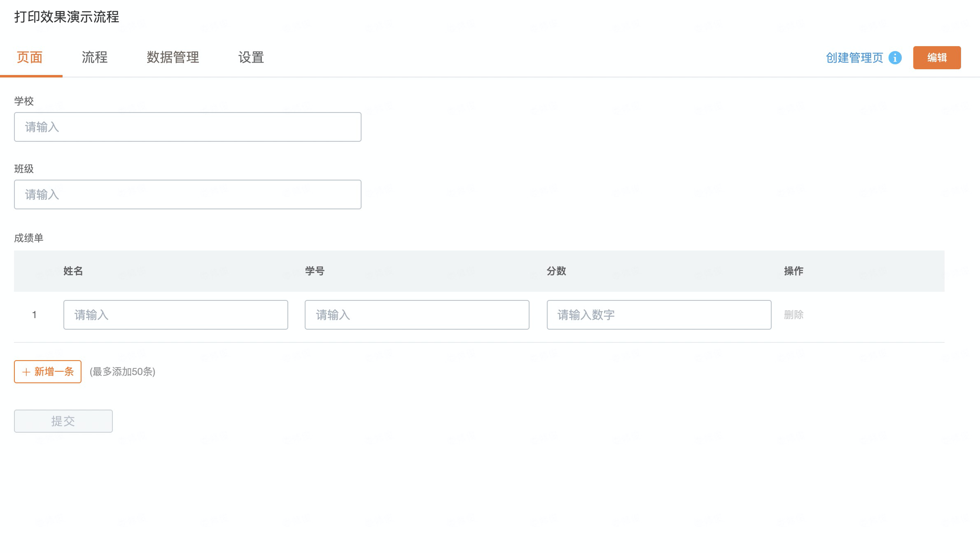Image resolution: width=980 pixels, height=553 pixels.
Task: Add a row with 新增一条
Action: pos(48,372)
